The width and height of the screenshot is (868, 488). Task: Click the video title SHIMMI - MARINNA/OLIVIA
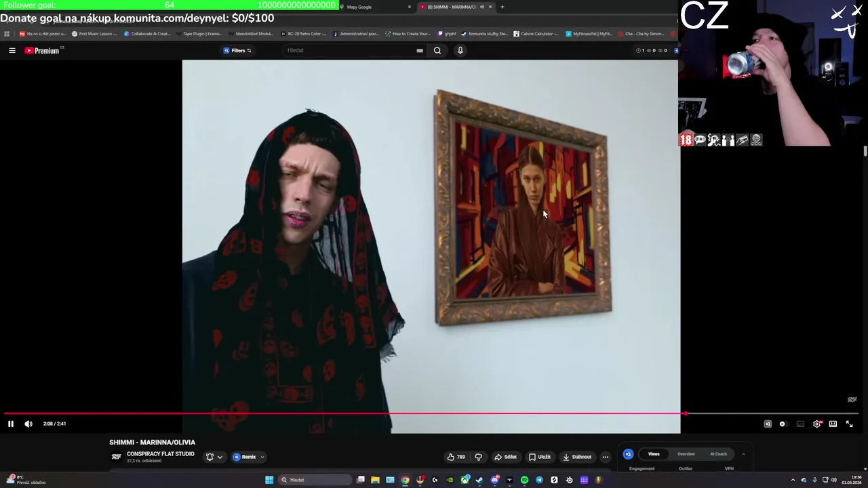tap(152, 442)
